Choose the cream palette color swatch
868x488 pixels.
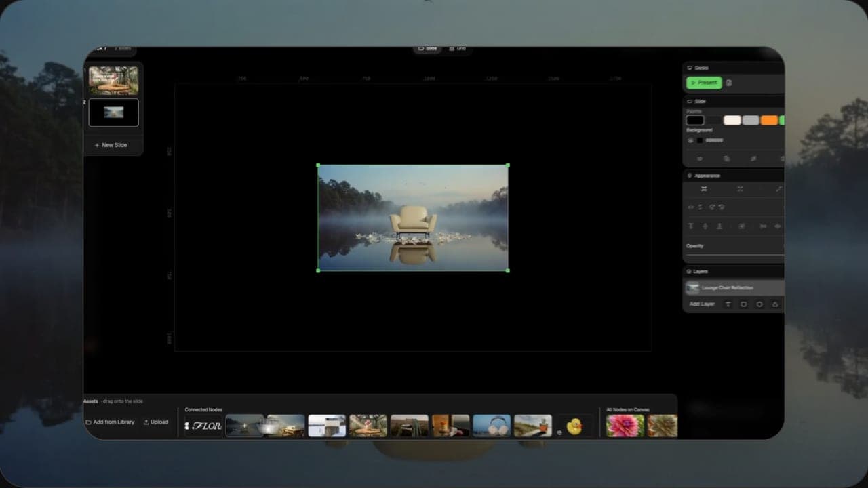coord(732,120)
